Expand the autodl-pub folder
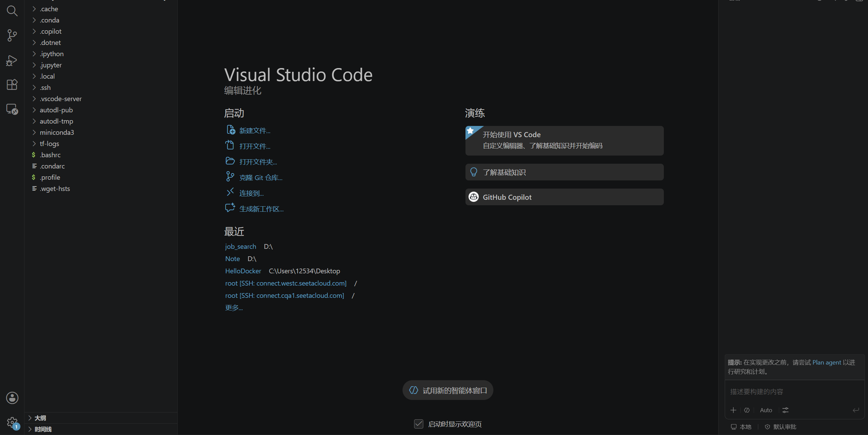 point(101,110)
